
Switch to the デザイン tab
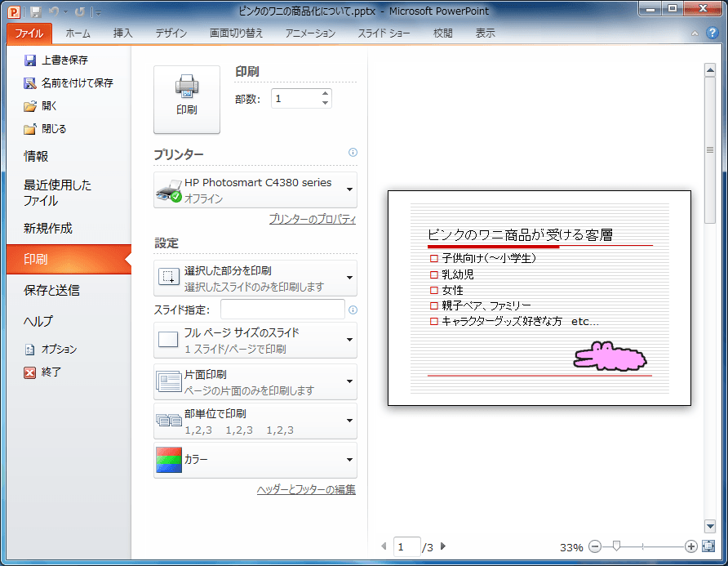(171, 33)
